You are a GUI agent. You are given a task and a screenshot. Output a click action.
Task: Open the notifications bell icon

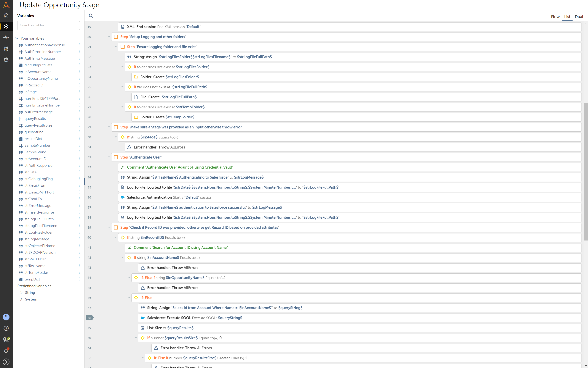tap(6, 351)
